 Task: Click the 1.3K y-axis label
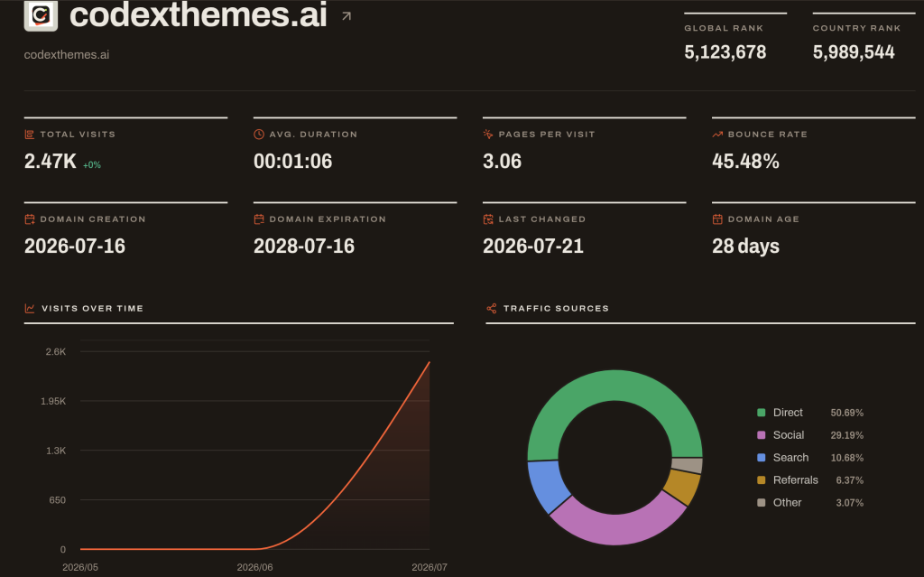pyautogui.click(x=56, y=451)
